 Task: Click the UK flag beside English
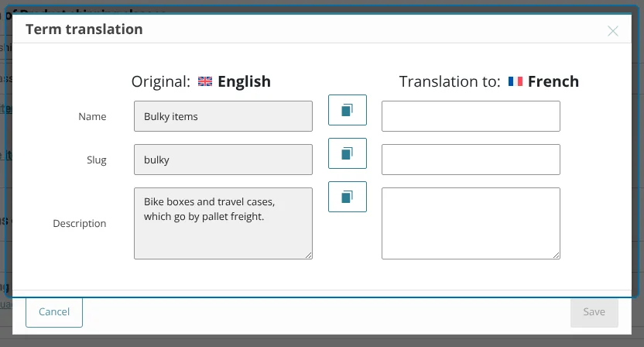click(205, 81)
